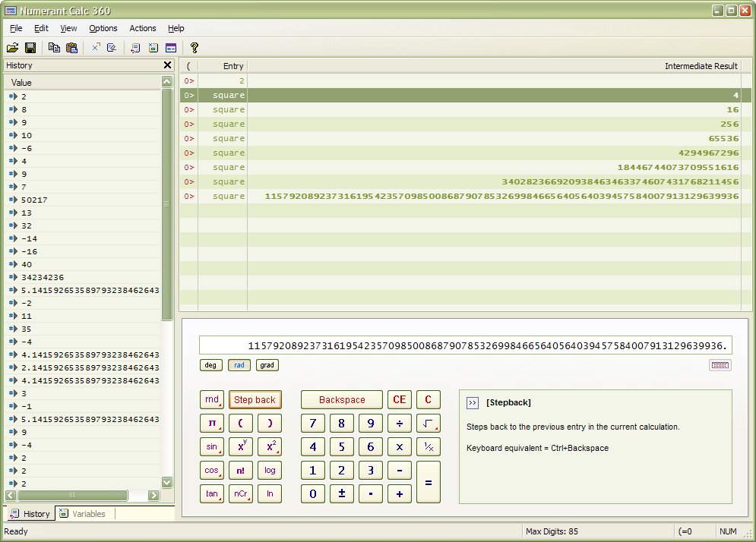Click the Value column header
The height and width of the screenshot is (542, 756).
coord(83,83)
